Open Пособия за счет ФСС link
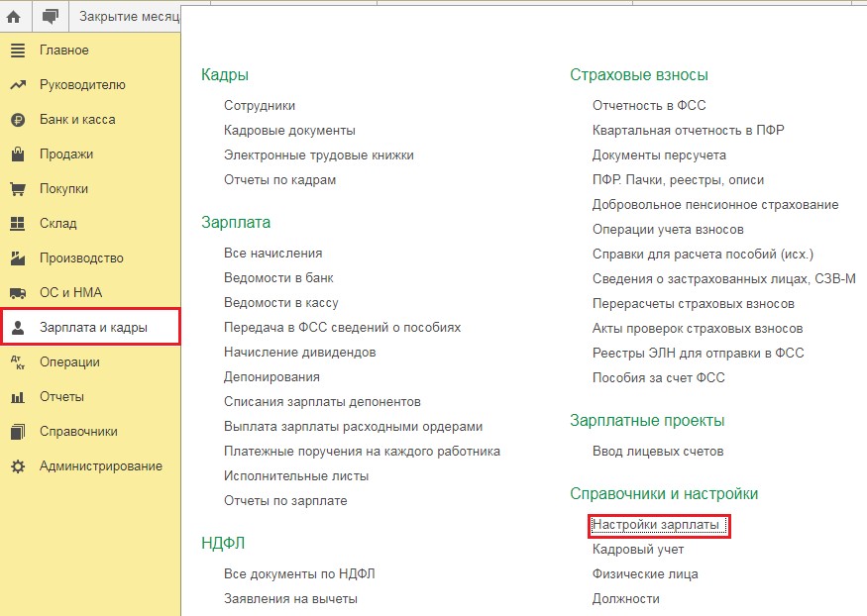Screen dimensions: 867x616 click(x=659, y=378)
